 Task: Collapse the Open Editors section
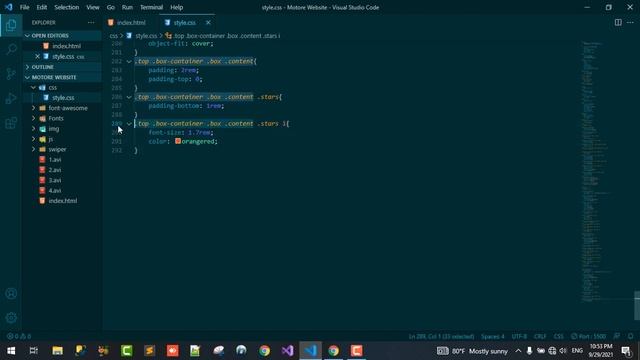pos(62,36)
